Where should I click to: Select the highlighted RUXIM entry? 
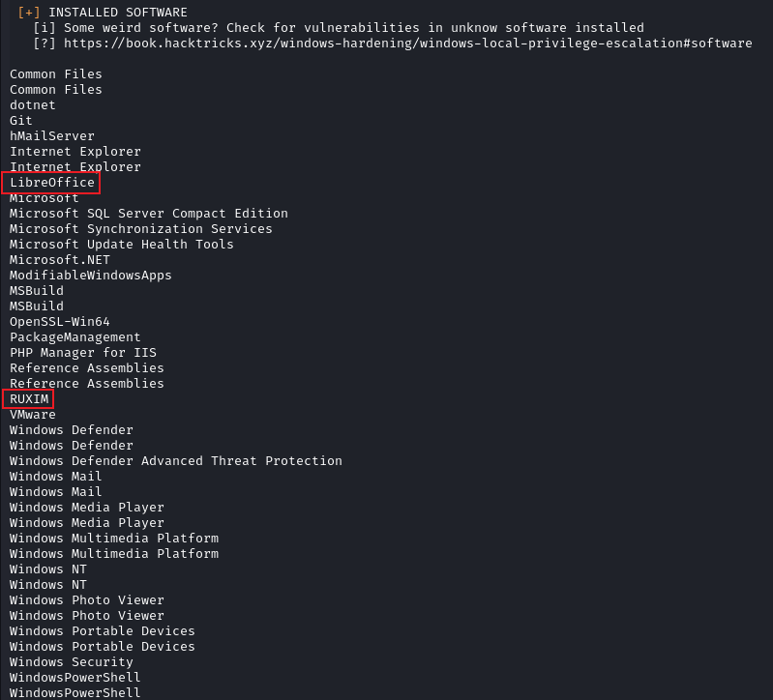pyautogui.click(x=29, y=399)
